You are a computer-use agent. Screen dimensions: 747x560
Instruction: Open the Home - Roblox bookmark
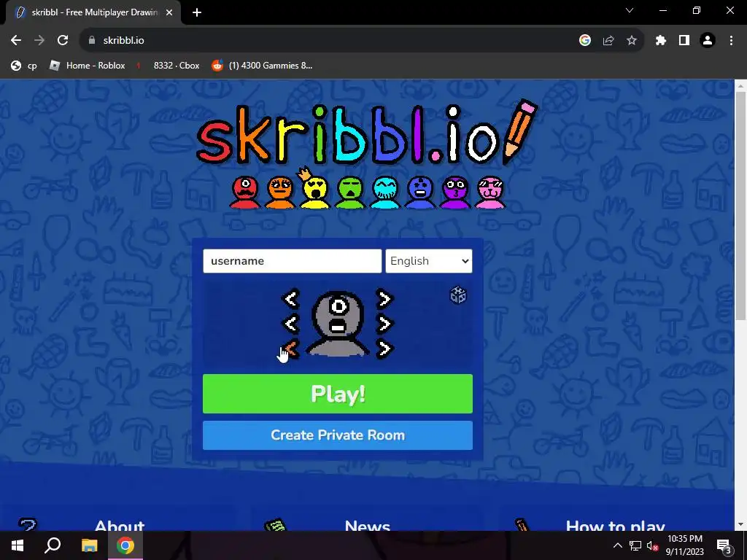(x=88, y=66)
